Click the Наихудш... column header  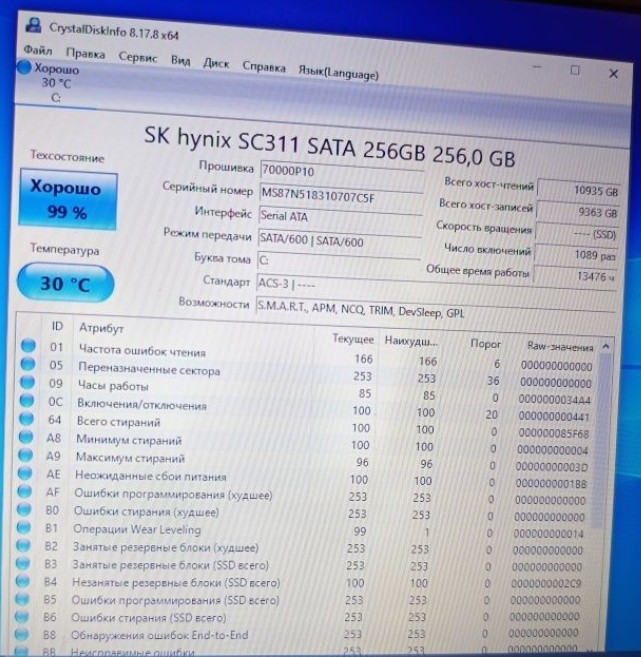coord(411,341)
